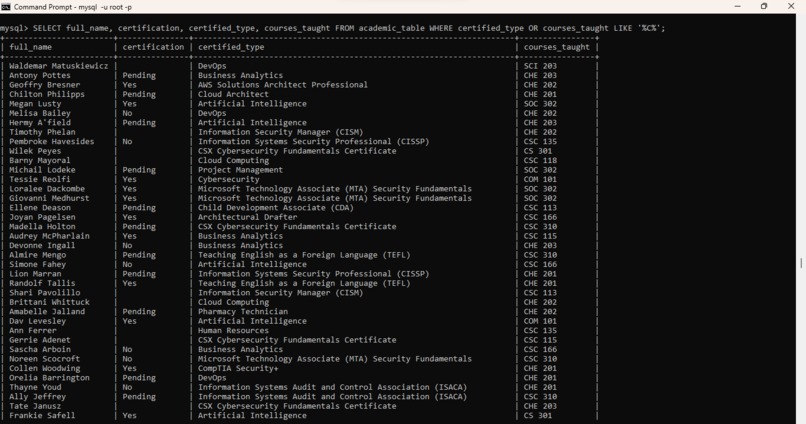Click the name Collen Woodwing

tap(44, 368)
